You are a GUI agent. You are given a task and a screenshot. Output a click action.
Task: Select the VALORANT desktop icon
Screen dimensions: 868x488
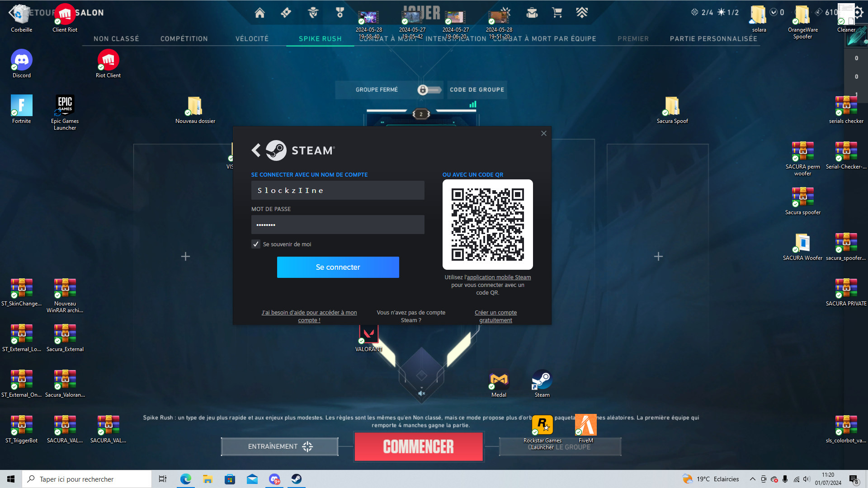pos(369,338)
